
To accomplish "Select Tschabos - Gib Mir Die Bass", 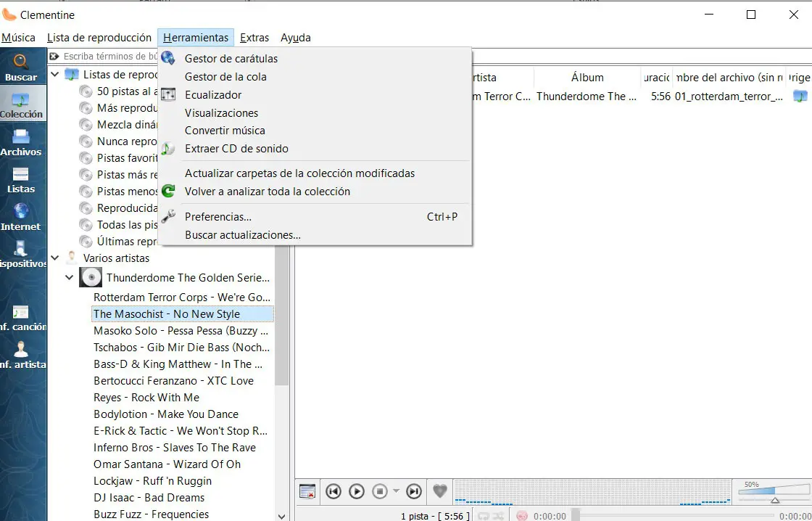I will tap(182, 348).
